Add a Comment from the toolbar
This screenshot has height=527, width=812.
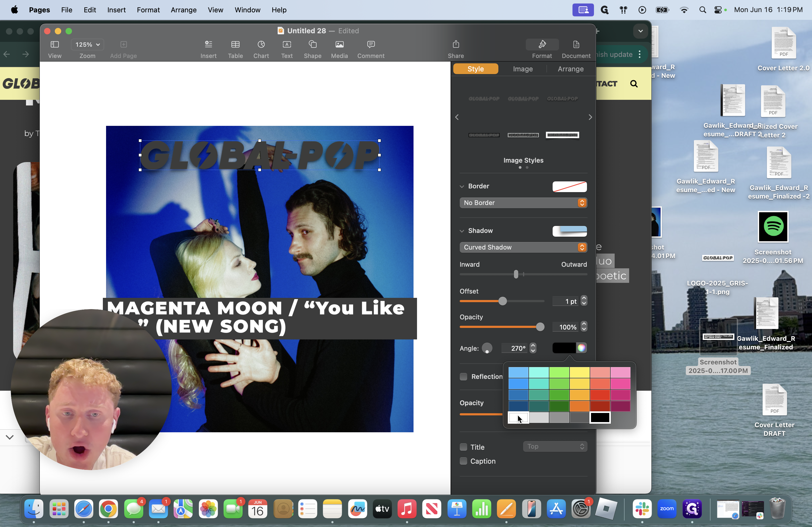(371, 45)
